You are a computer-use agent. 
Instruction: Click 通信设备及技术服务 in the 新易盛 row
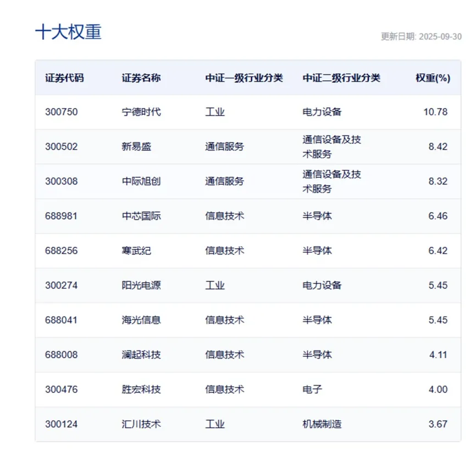[331, 147]
